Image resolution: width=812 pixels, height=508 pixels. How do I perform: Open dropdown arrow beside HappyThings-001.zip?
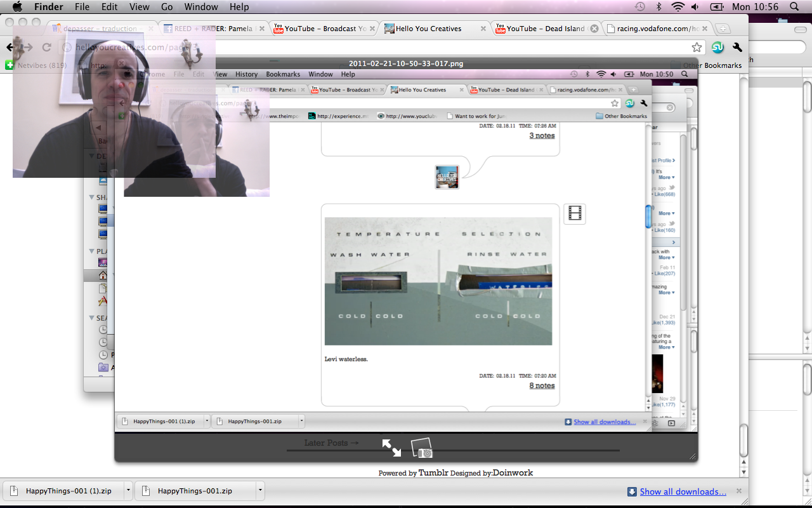click(x=259, y=491)
